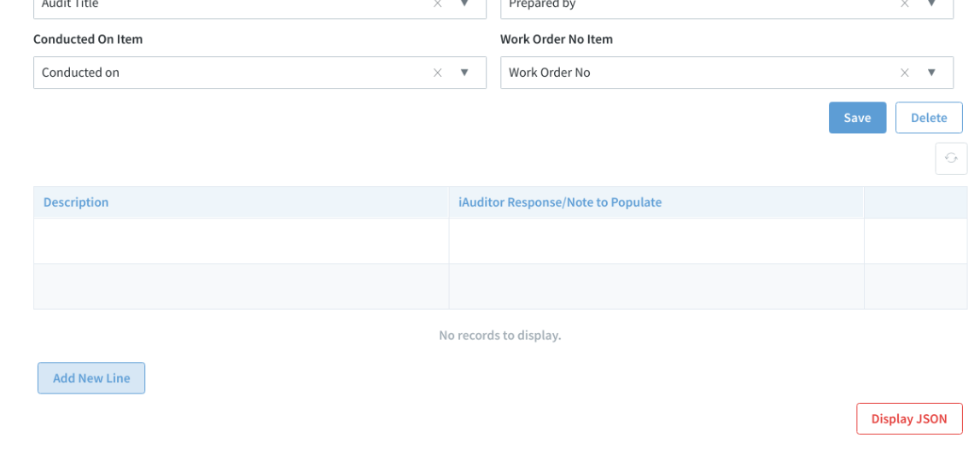
Task: Clear the Audit Title selection
Action: point(437,3)
